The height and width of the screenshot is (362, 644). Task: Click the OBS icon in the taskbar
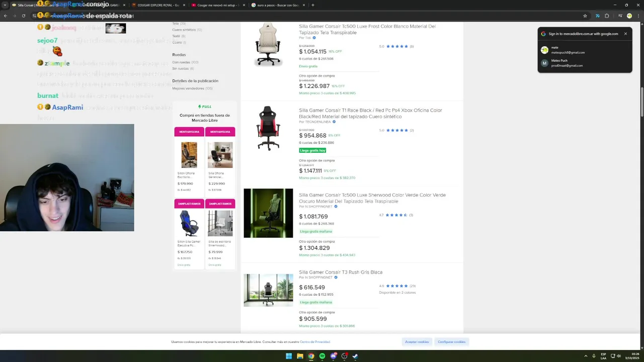(x=344, y=356)
